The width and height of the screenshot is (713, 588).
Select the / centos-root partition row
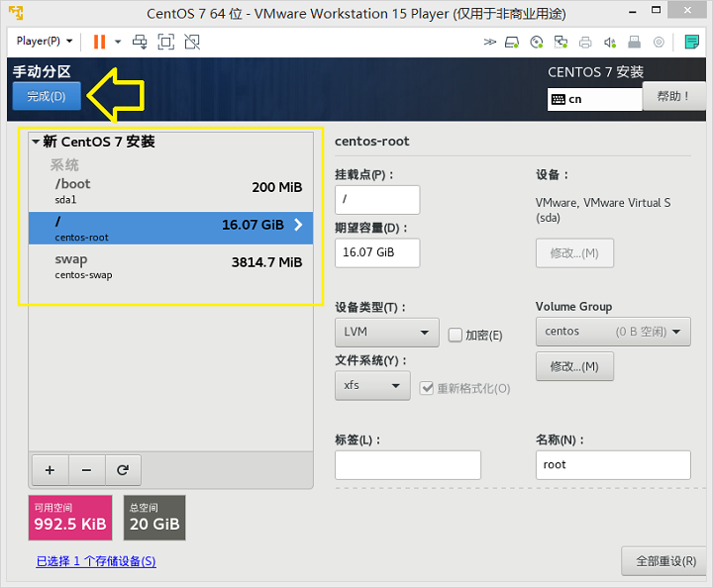pyautogui.click(x=170, y=228)
